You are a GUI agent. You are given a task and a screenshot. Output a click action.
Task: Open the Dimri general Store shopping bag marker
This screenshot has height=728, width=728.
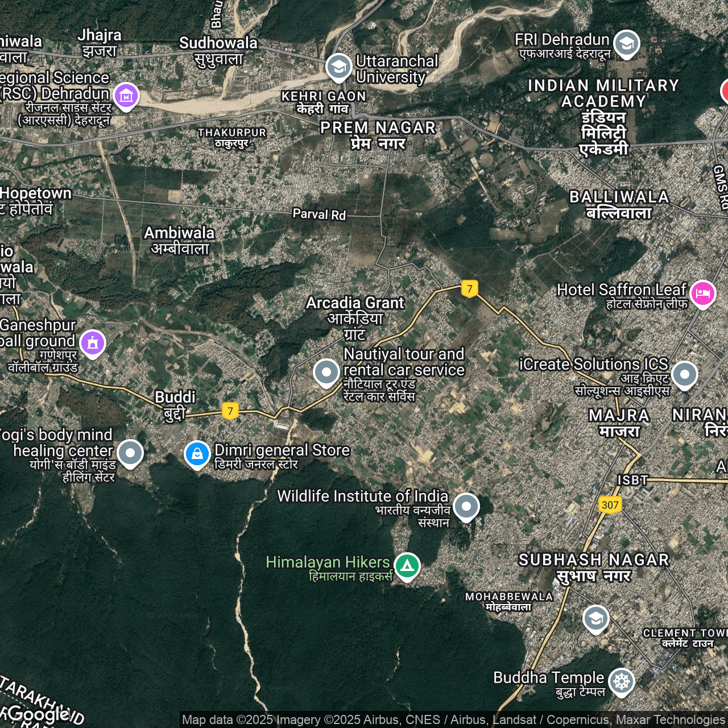[197, 454]
